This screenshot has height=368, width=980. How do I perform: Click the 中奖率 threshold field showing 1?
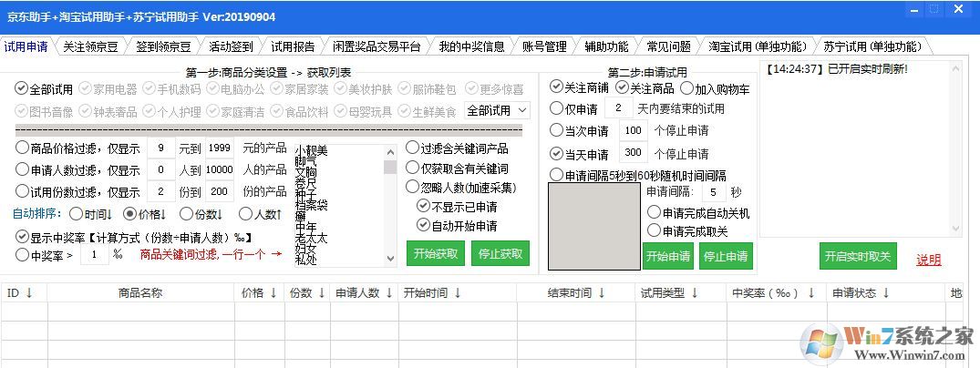click(x=95, y=255)
